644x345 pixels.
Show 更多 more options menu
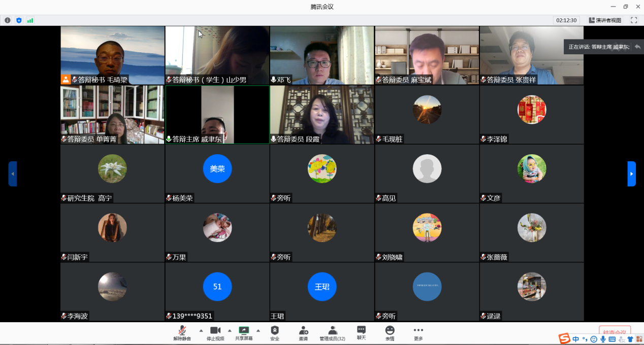point(418,332)
